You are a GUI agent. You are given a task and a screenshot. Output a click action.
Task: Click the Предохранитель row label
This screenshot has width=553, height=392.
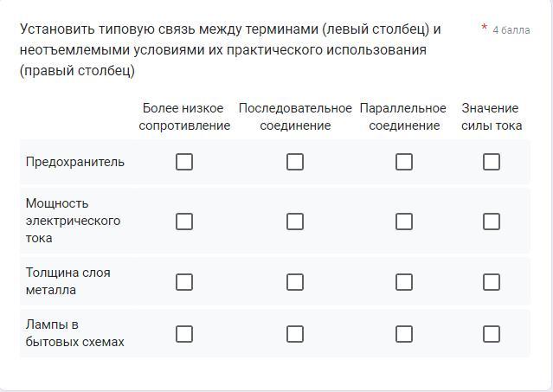click(75, 162)
